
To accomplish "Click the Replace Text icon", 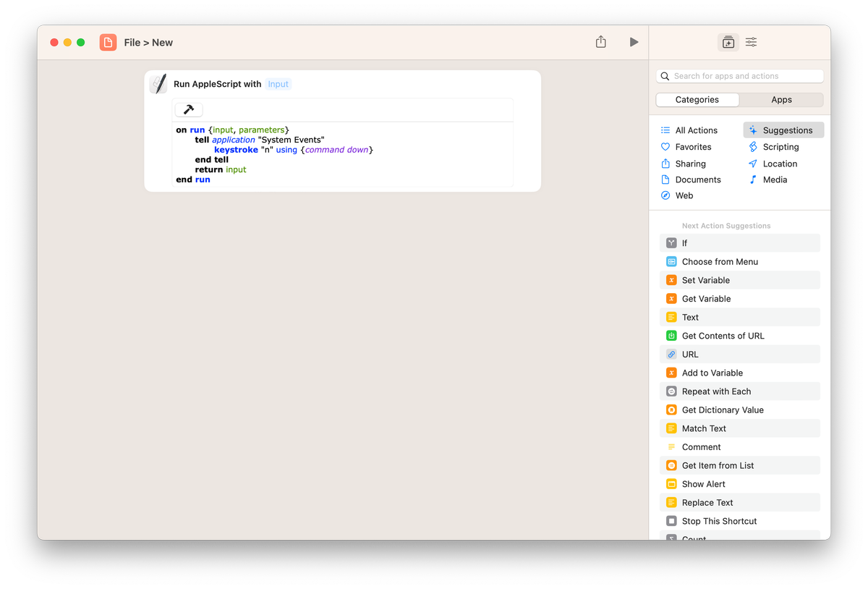I will click(x=671, y=502).
